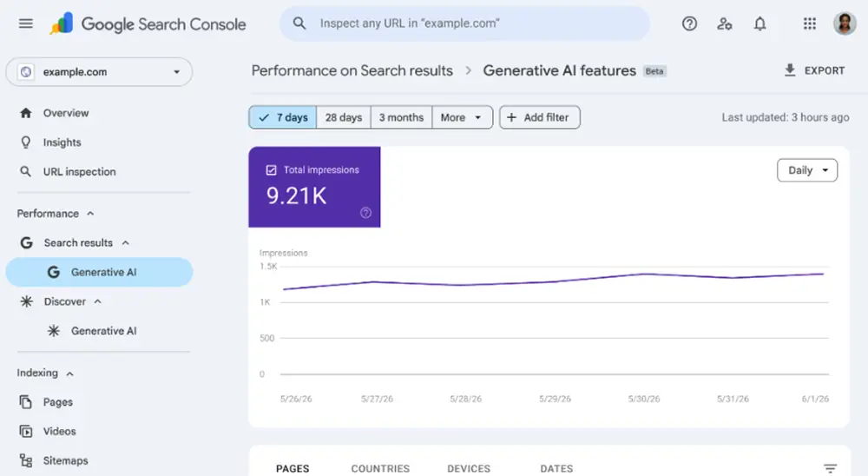Click the Overview home icon

(x=25, y=113)
